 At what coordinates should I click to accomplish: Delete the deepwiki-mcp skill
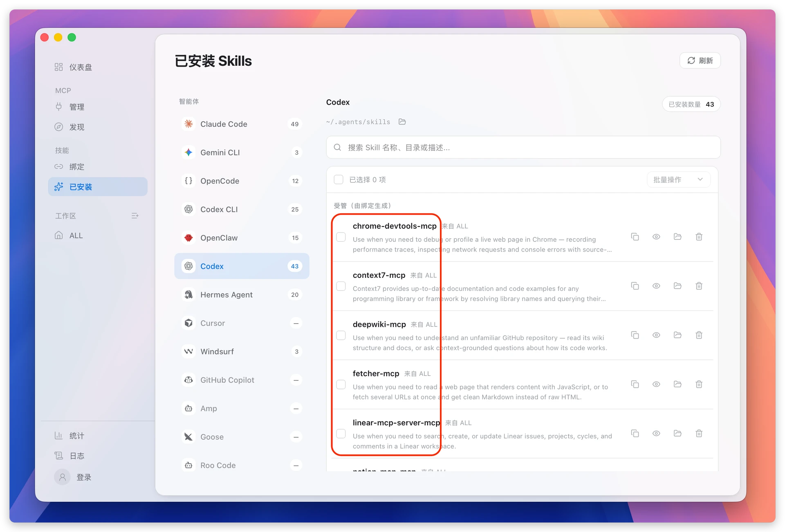pyautogui.click(x=699, y=335)
